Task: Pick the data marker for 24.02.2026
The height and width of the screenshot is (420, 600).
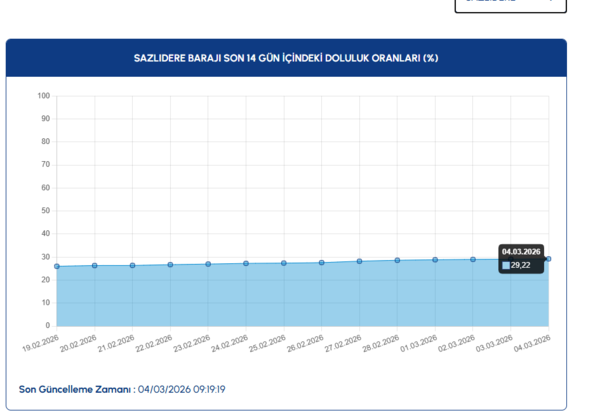Action: 246,263
